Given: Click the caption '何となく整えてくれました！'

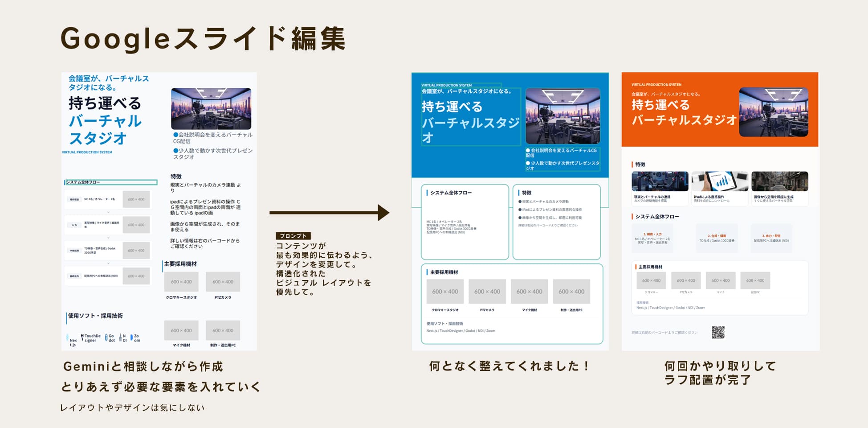Looking at the screenshot, I should [510, 366].
